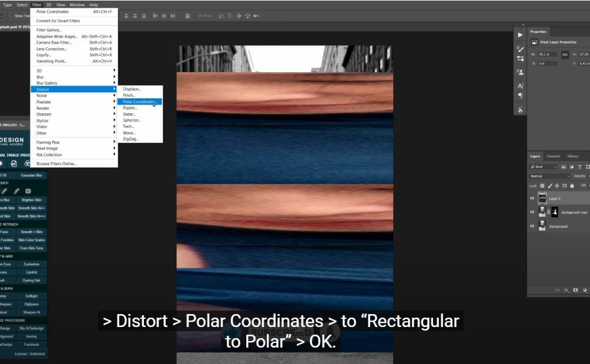590x364 pixels.
Task: Click the Brighten Skin button
Action: [31, 200]
